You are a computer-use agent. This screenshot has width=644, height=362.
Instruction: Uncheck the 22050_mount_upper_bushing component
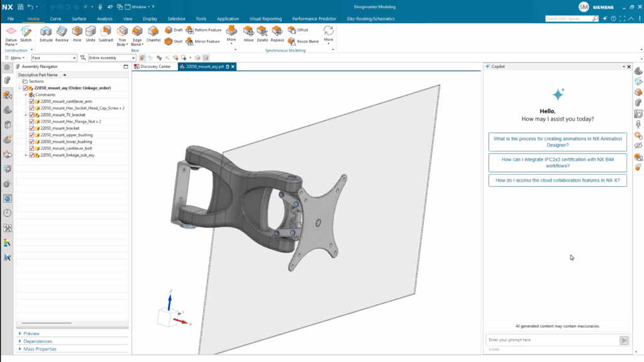(x=32, y=135)
